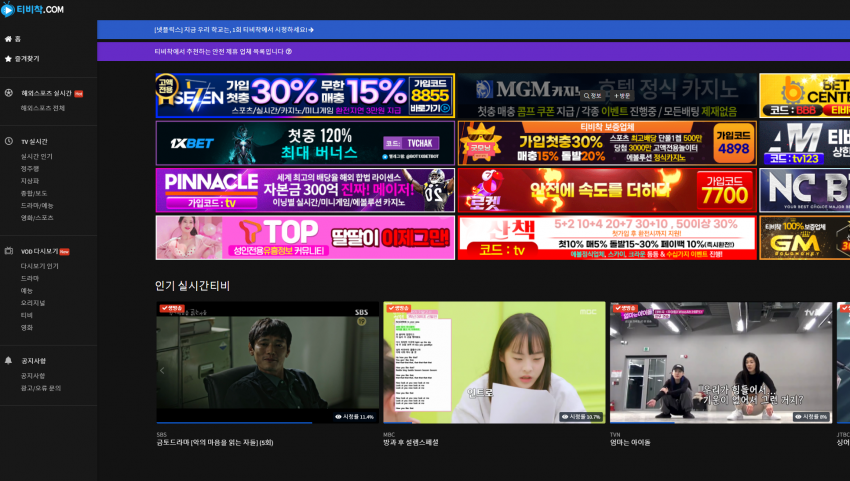The image size is (850, 481).
Task: Click the star icon beside 즐겨찾기
Action: click(8, 59)
